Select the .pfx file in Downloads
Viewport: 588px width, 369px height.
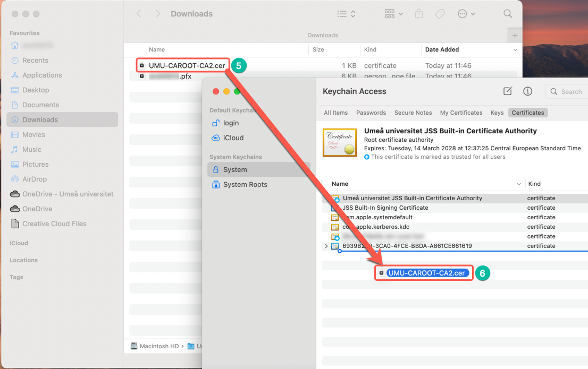170,76
